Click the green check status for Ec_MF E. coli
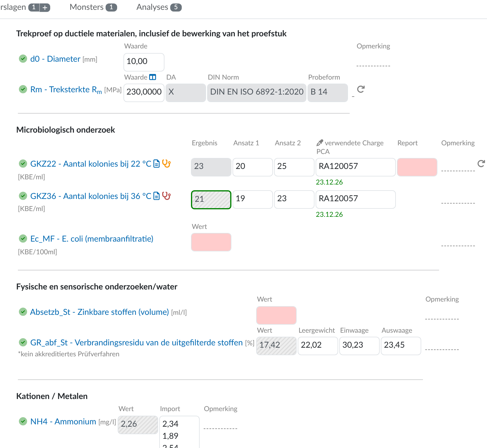The width and height of the screenshot is (487, 448). (x=23, y=239)
